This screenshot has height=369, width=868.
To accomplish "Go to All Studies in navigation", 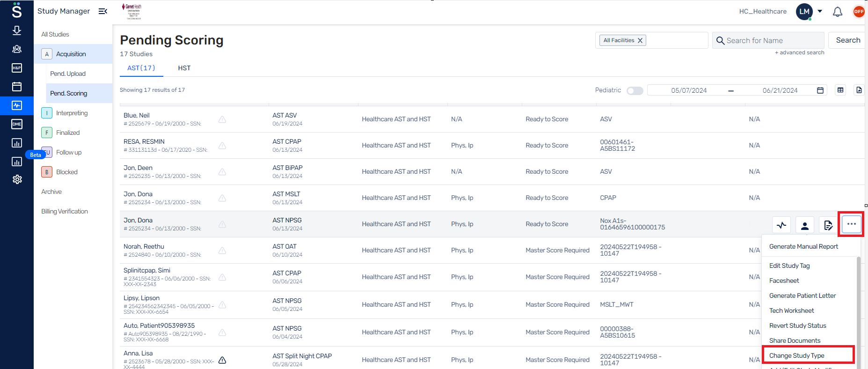I will (55, 34).
